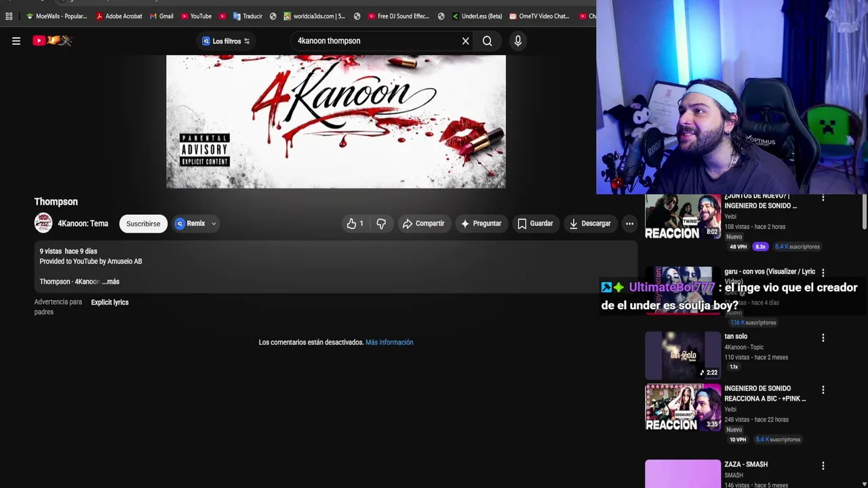Open 4Kanoon - Topic channel under tan solo

click(744, 347)
